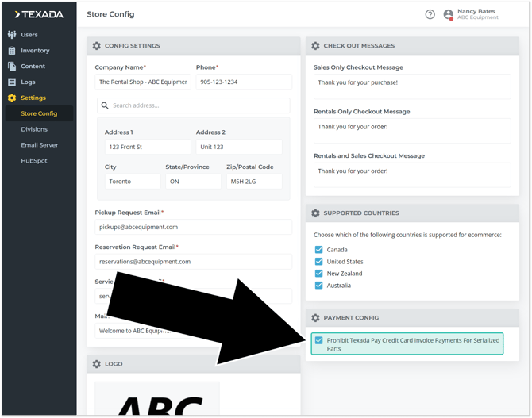
Task: Click the Texada logo in sidebar
Action: click(39, 14)
